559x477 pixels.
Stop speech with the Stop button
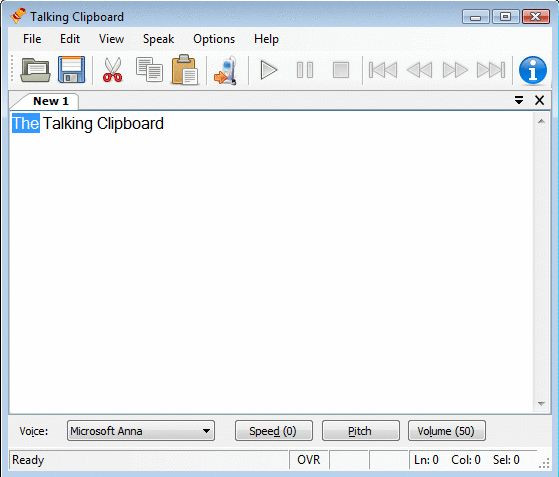coord(341,70)
